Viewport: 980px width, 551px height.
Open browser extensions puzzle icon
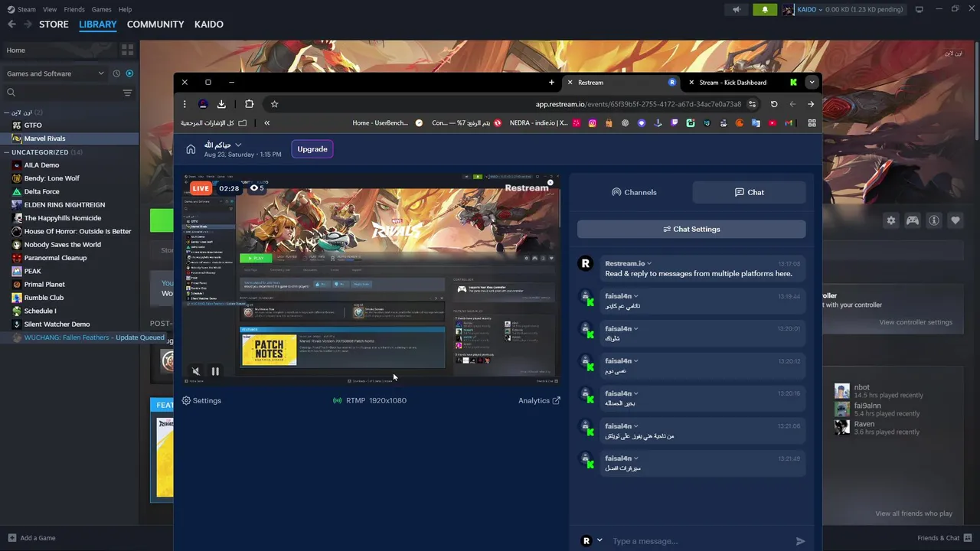pyautogui.click(x=249, y=104)
